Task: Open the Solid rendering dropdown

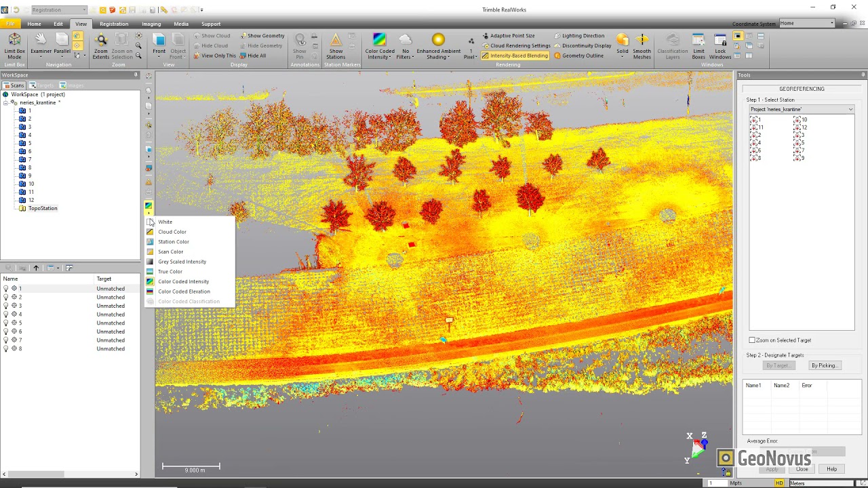Action: (x=623, y=46)
